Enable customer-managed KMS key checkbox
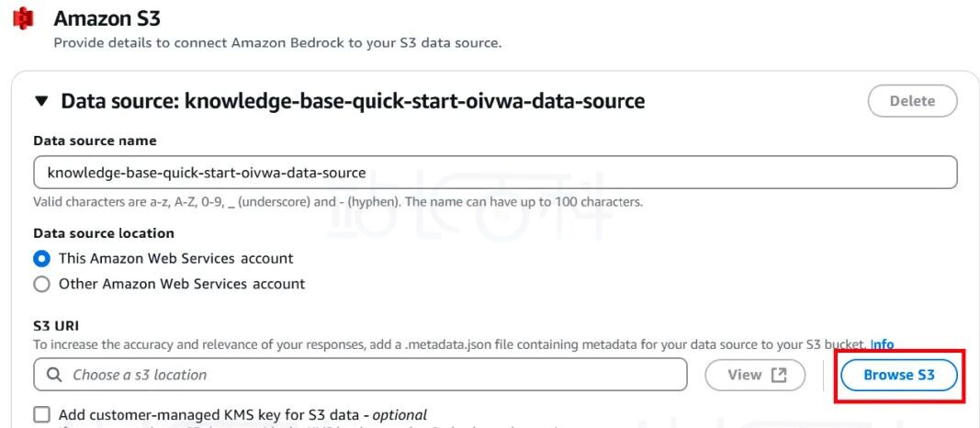The image size is (980, 428). click(42, 415)
